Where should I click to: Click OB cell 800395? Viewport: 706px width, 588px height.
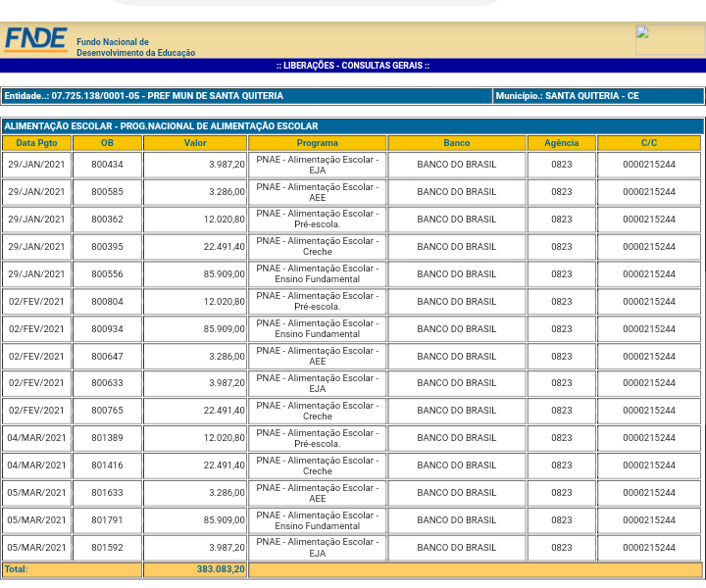pos(107,247)
